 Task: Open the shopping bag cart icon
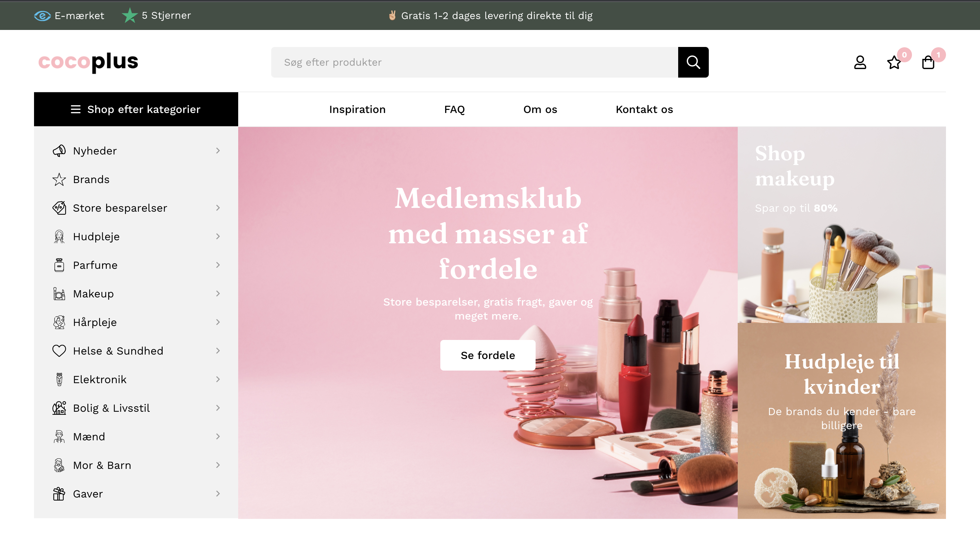point(928,62)
